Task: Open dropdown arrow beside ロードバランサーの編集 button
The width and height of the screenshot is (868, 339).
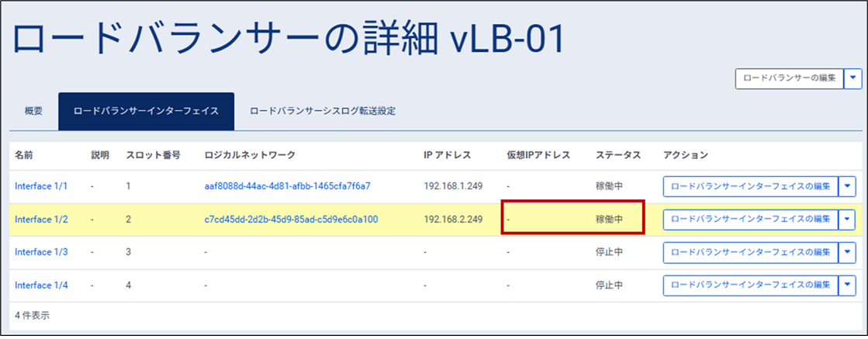Action: pyautogui.click(x=852, y=78)
